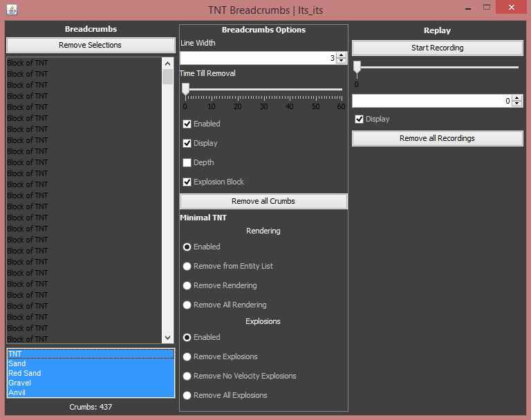Select Sand in entity type list
The image size is (531, 420).
point(91,364)
